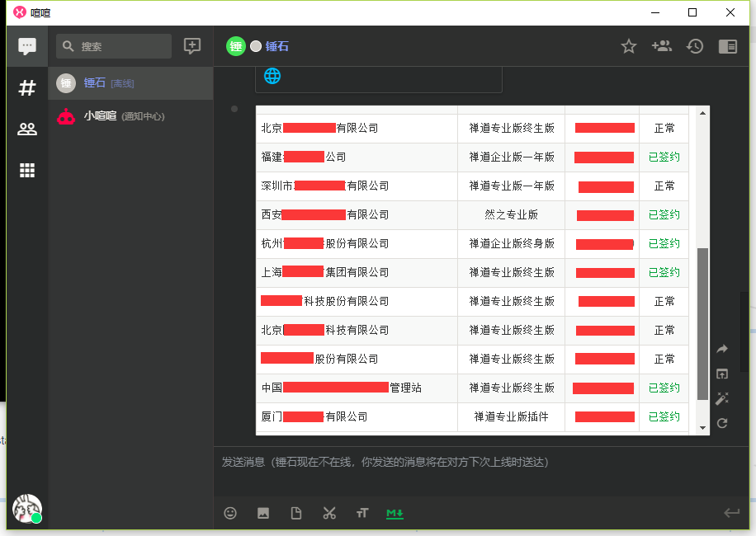Click the magic wand tools icon

click(722, 398)
